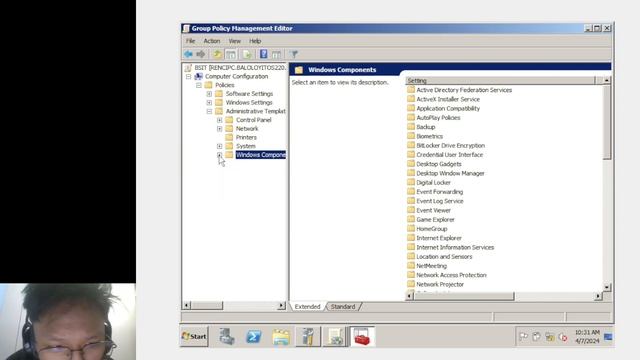Select the Biometrics list entry
The image size is (640, 360).
point(429,136)
